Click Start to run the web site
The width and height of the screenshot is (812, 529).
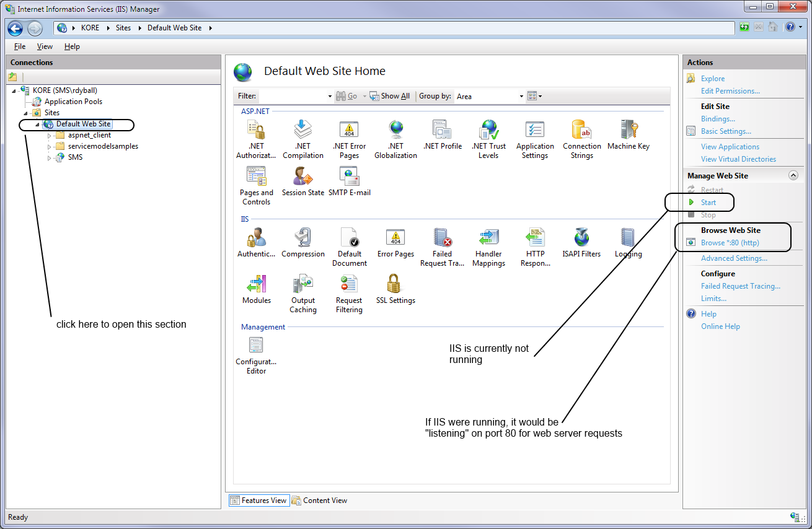click(708, 203)
